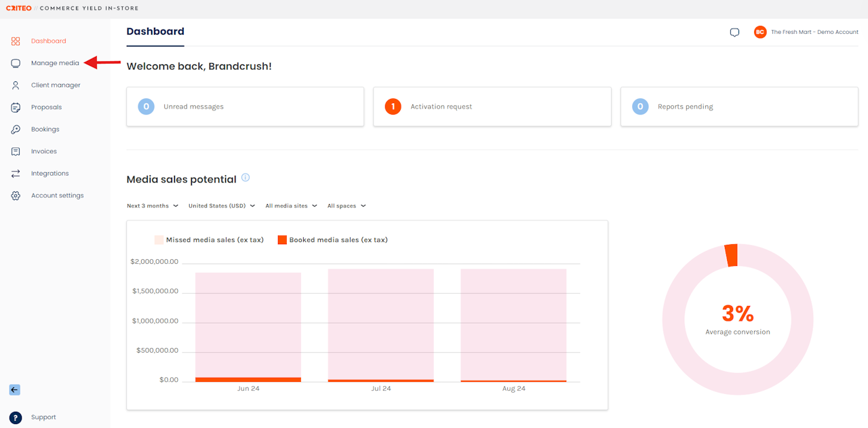Screen dimensions: 868x428
Task: Click the Invoices icon in sidebar
Action: click(16, 151)
